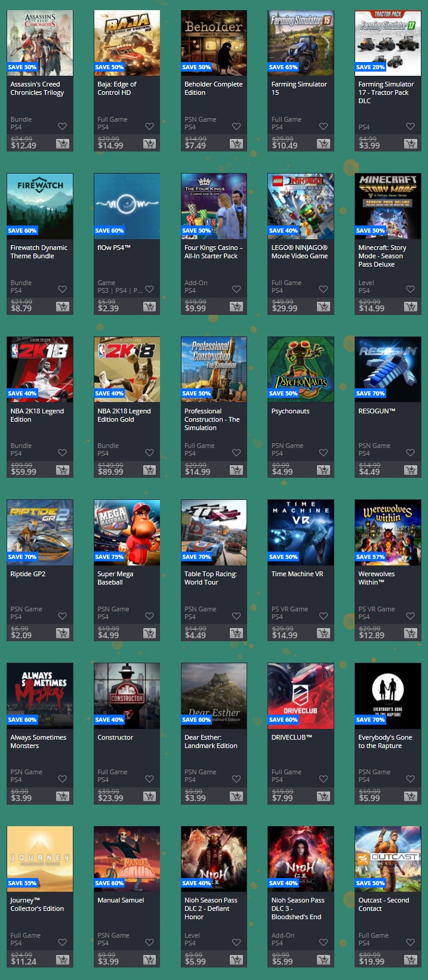Open Everybody's Gone to the Rapture title
Image resolution: width=428 pixels, height=980 pixels.
385,741
